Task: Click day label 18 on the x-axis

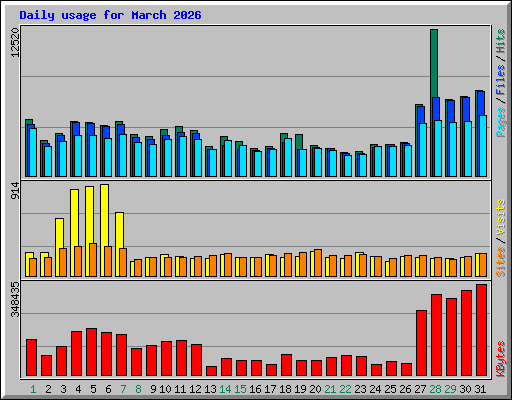Action: tap(285, 389)
